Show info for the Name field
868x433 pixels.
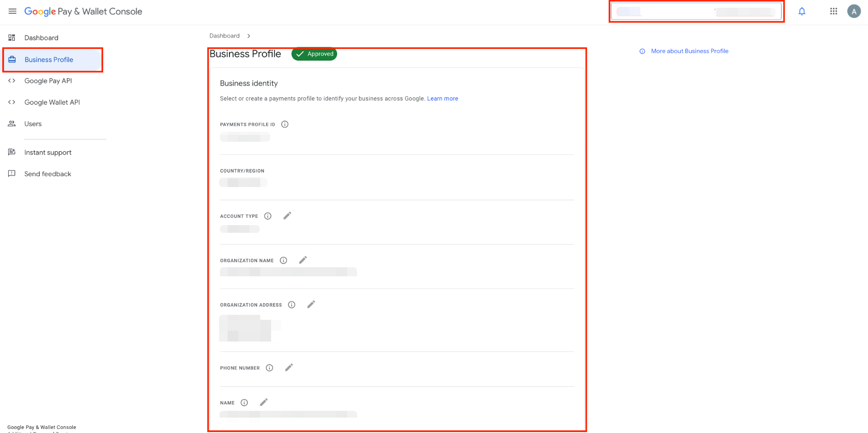pyautogui.click(x=244, y=403)
